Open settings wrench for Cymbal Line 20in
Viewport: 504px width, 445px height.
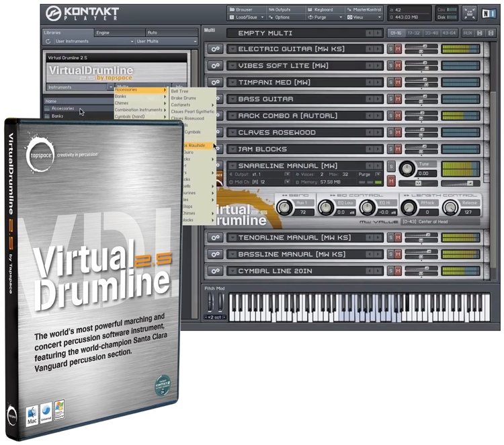(x=215, y=271)
